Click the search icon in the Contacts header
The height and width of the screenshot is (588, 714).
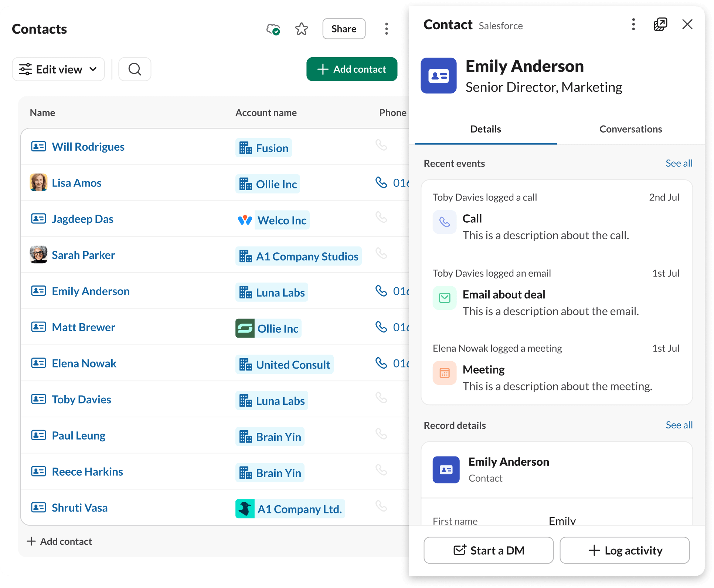pos(135,69)
